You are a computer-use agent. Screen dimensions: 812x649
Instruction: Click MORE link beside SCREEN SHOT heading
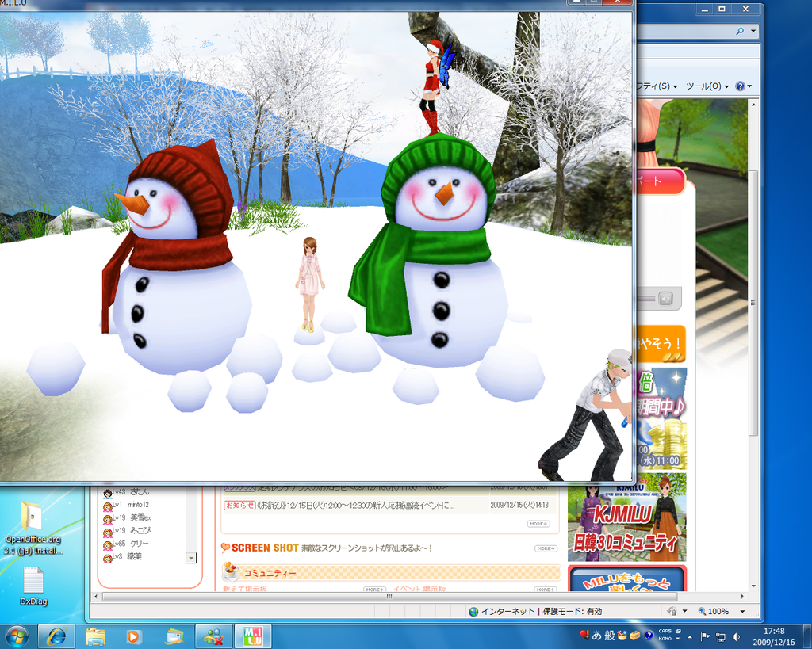pos(545,548)
